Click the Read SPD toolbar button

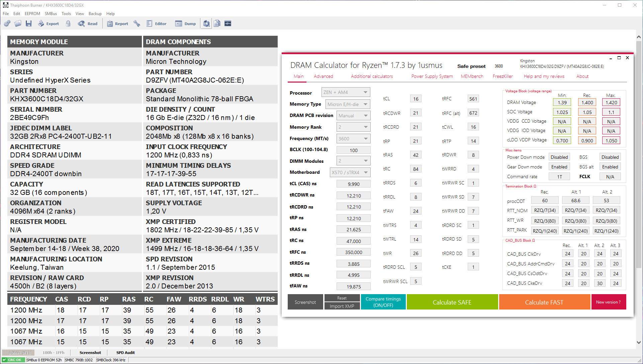pyautogui.click(x=88, y=23)
